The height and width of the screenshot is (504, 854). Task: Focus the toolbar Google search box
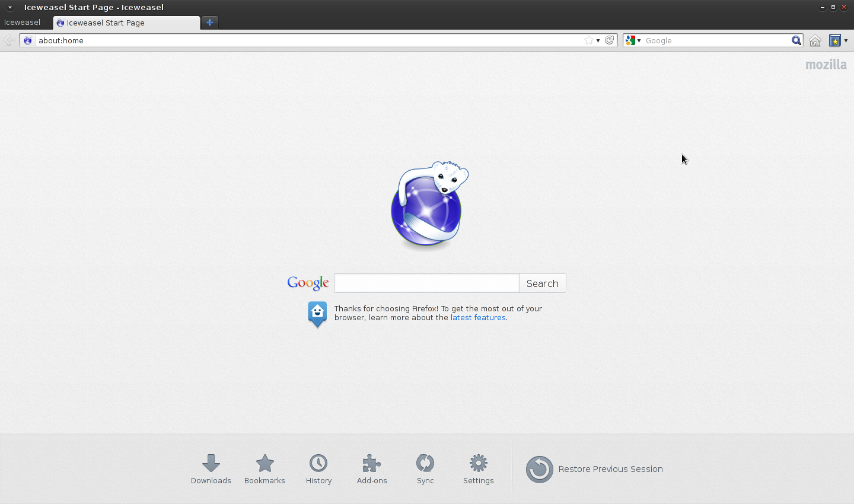coord(717,40)
